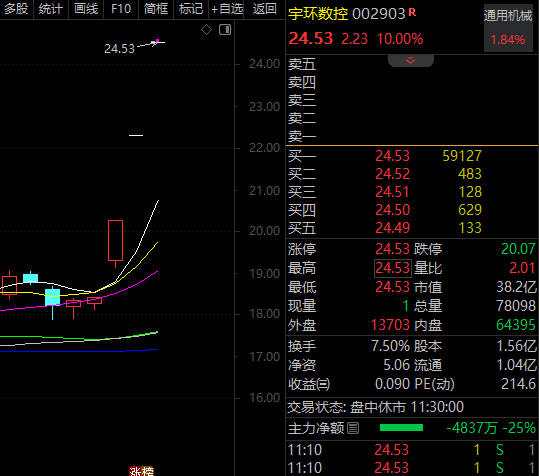Image resolution: width=539 pixels, height=476 pixels.
Task: Click the 涨停 tag at chart bottom
Action: (x=141, y=471)
